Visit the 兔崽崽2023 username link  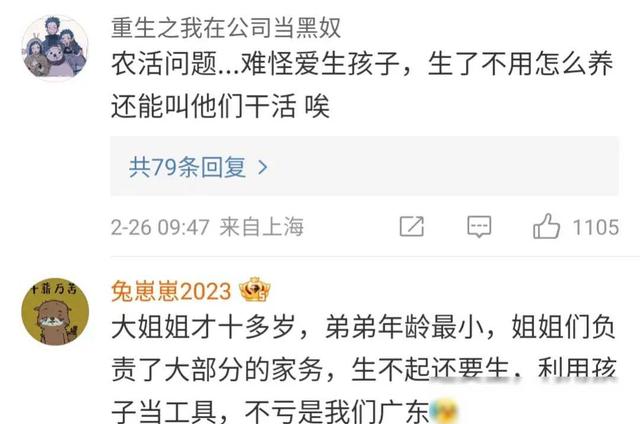click(x=171, y=291)
